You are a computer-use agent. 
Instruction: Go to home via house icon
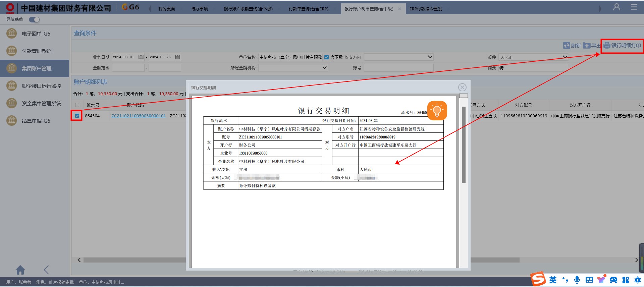(20, 270)
